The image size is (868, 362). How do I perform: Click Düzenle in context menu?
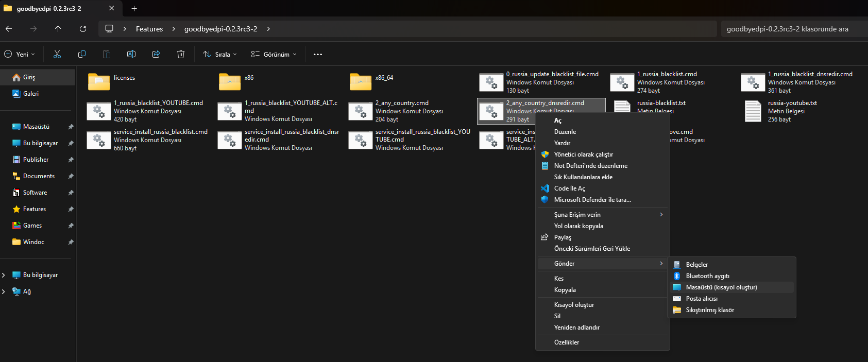click(x=603, y=132)
